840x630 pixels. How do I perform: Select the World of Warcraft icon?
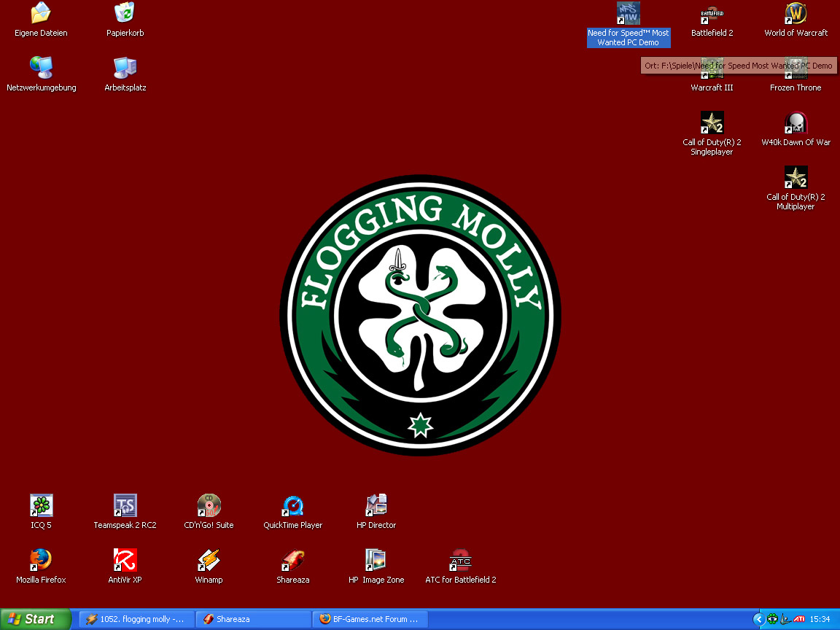[796, 14]
